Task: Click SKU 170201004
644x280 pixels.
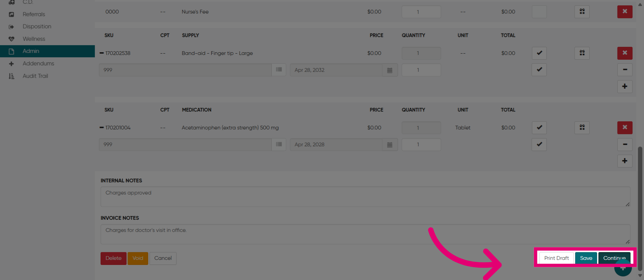Action: point(118,128)
